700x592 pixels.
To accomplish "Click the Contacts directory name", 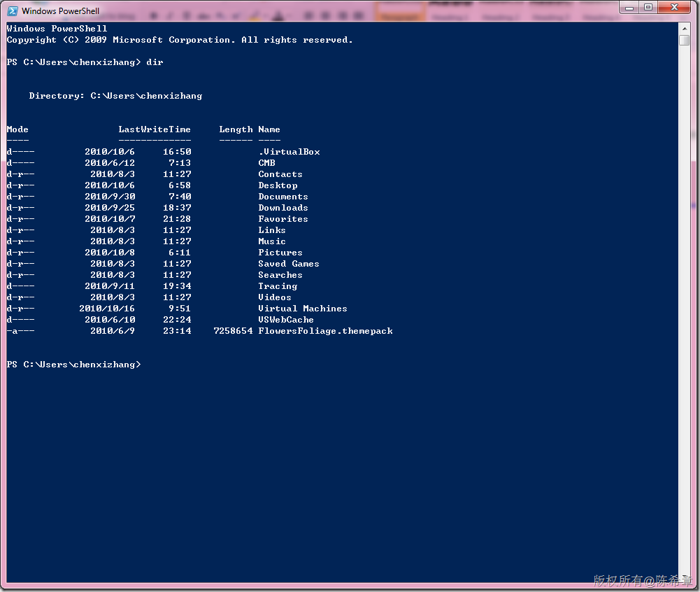I will [x=280, y=174].
